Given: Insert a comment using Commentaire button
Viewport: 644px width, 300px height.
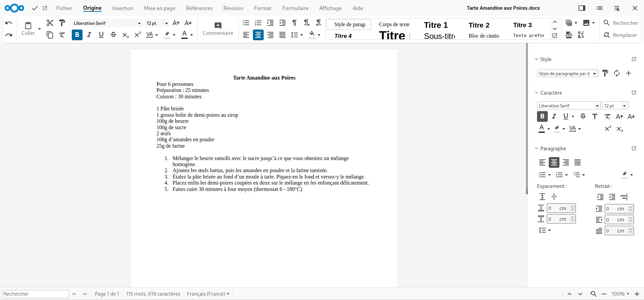Looking at the screenshot, I should [218, 29].
